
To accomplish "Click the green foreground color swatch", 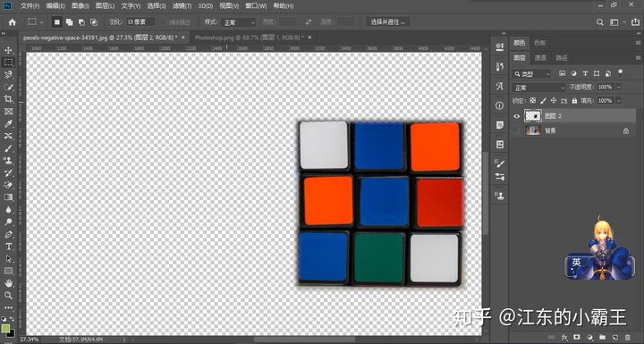I will coord(5,328).
